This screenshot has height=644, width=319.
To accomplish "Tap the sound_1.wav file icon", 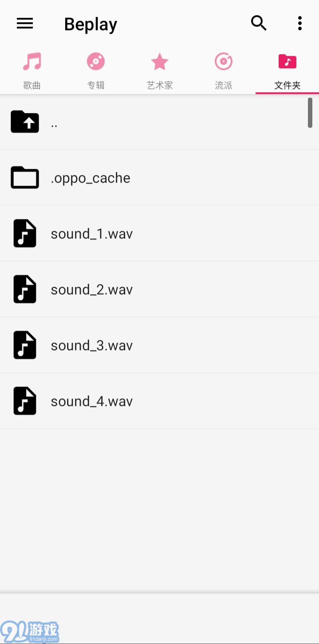I will 25,233.
